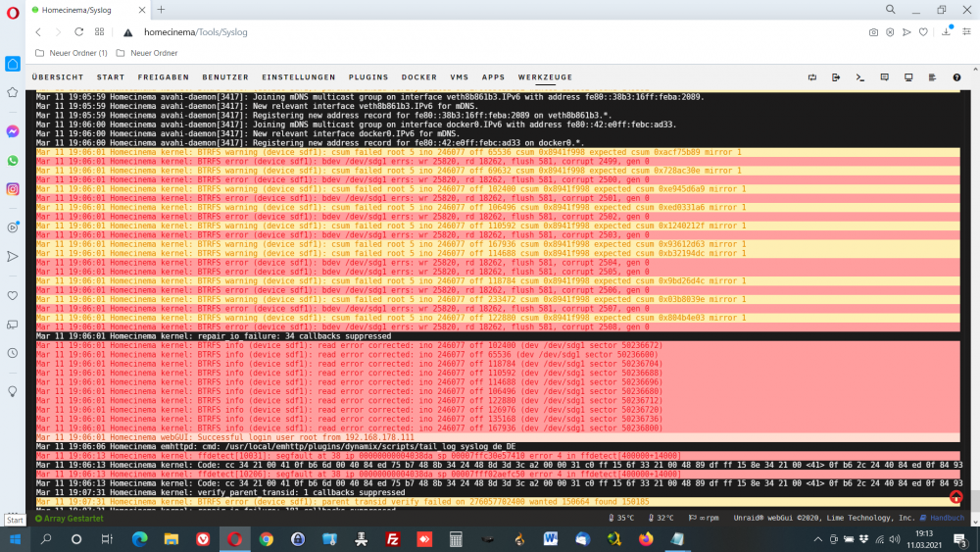Screen dimensions: 980x552
Task: Go to the DOCKER page
Action: pyautogui.click(x=418, y=77)
